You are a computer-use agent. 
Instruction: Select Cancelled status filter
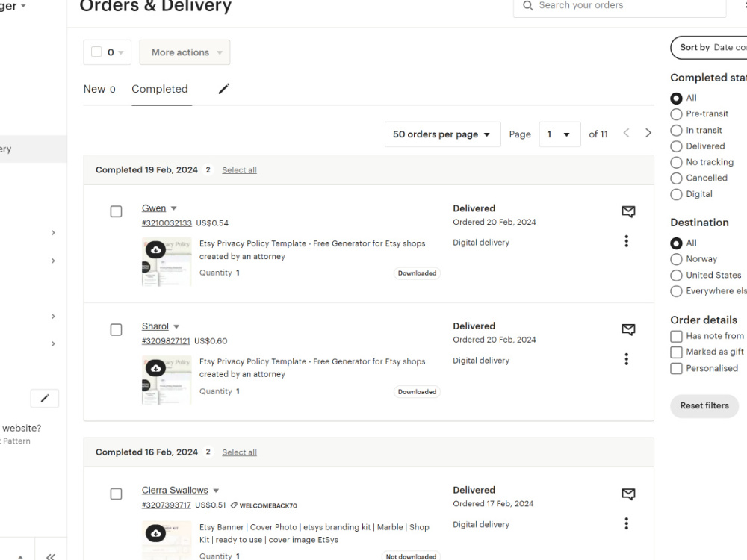(x=676, y=178)
